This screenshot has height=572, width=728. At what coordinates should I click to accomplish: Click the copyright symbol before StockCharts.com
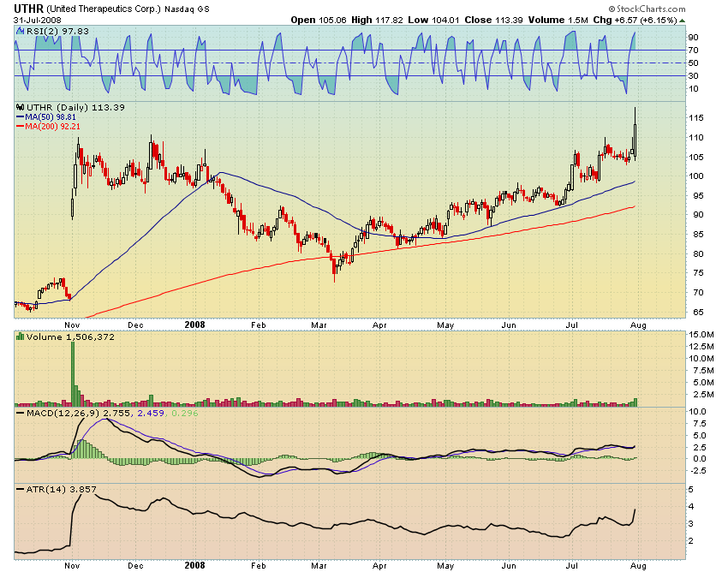[x=612, y=9]
